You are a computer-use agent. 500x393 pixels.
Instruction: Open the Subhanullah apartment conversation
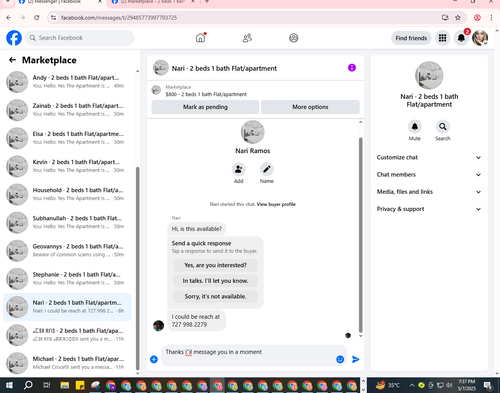[68, 222]
